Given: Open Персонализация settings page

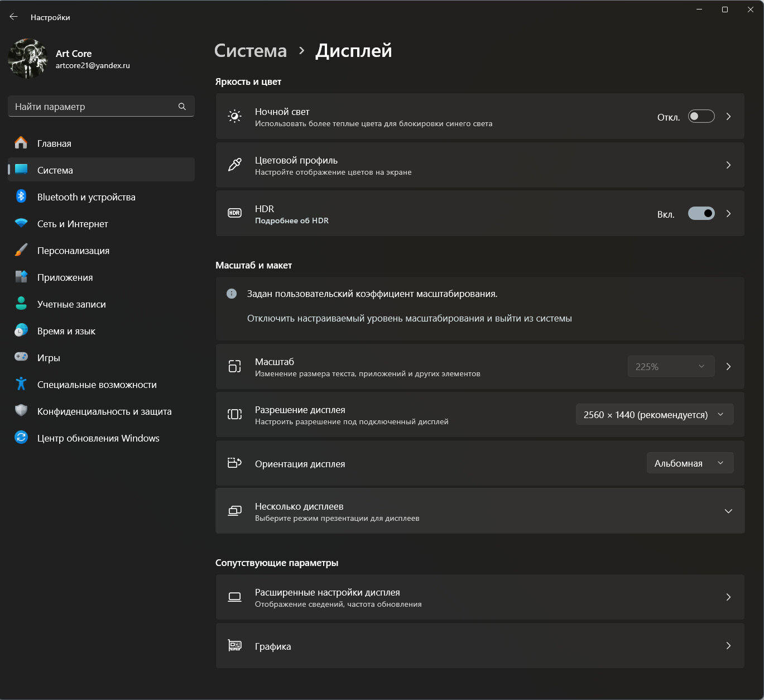Looking at the screenshot, I should (x=101, y=251).
